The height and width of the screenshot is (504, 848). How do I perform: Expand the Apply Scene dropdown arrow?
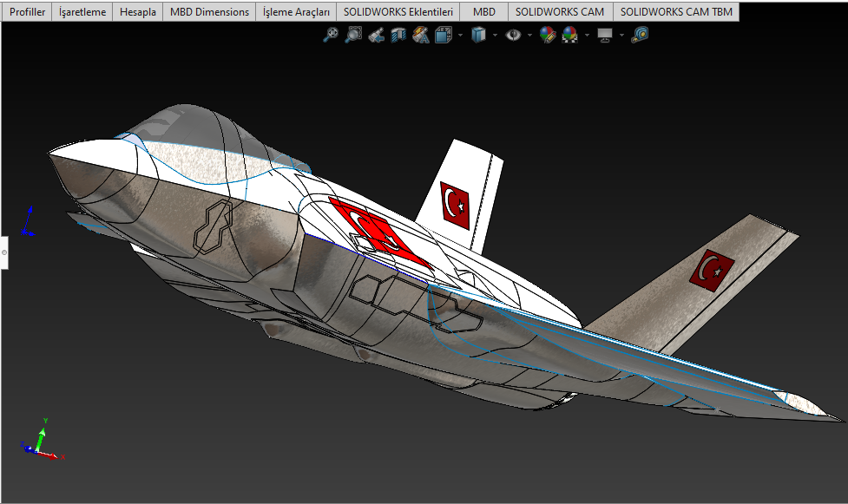587,36
